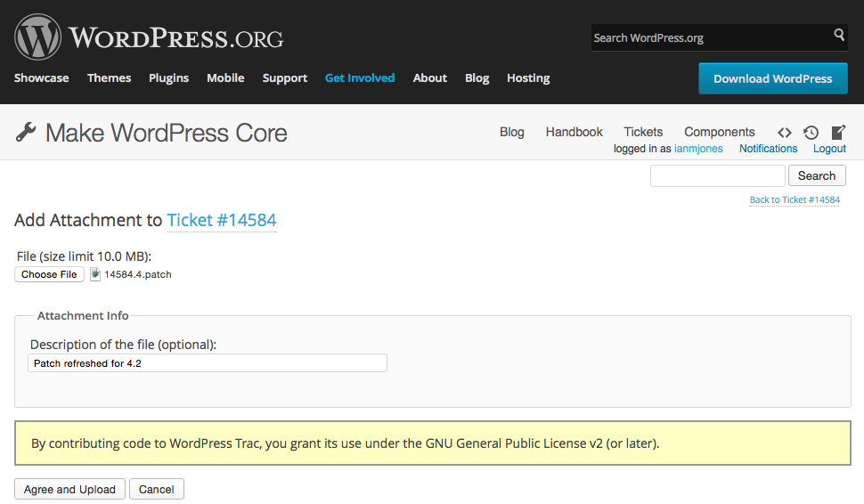The image size is (864, 504).
Task: Click the Agree and Upload button
Action: point(69,489)
